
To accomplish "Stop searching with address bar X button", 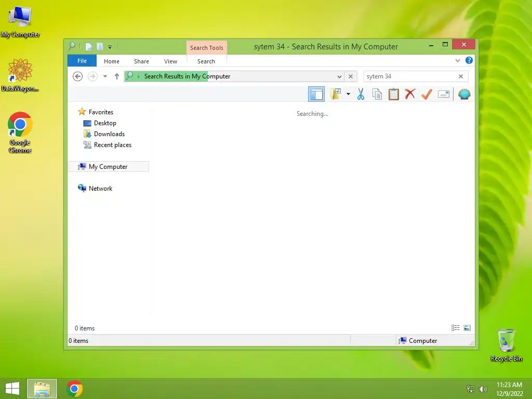I will point(351,76).
